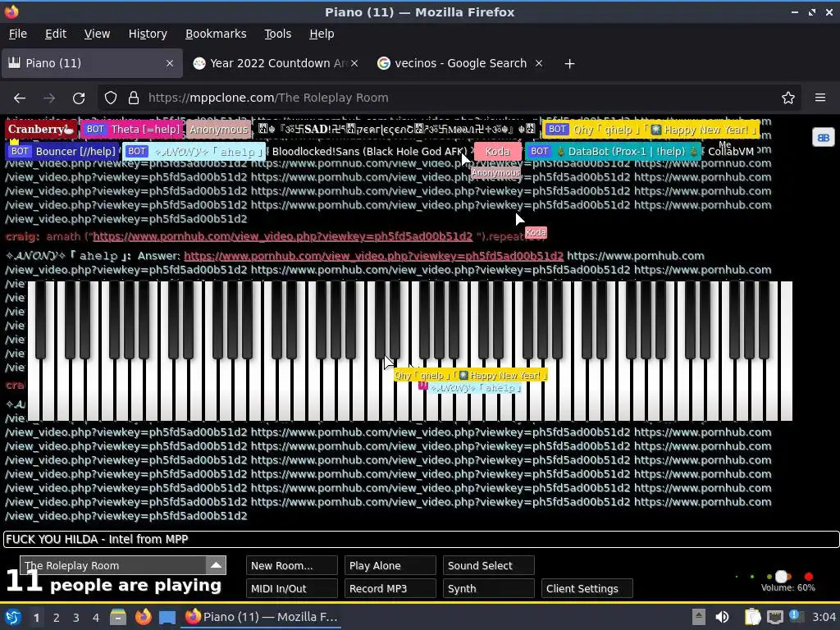Switch to workspace 3 in the taskbar

click(x=76, y=618)
